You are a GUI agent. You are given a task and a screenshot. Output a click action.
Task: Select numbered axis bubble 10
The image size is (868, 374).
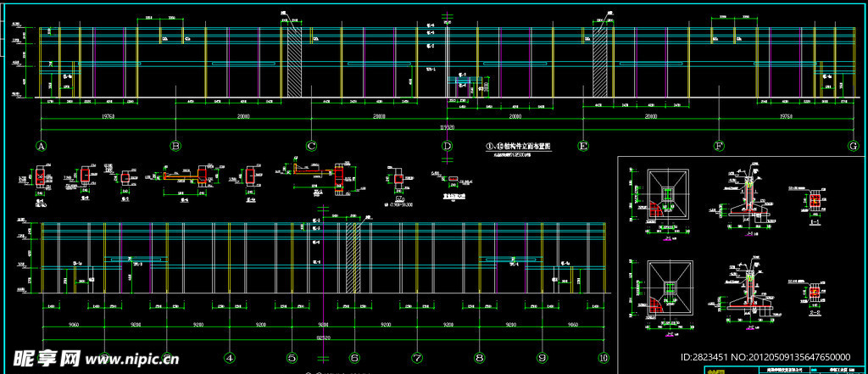604,359
